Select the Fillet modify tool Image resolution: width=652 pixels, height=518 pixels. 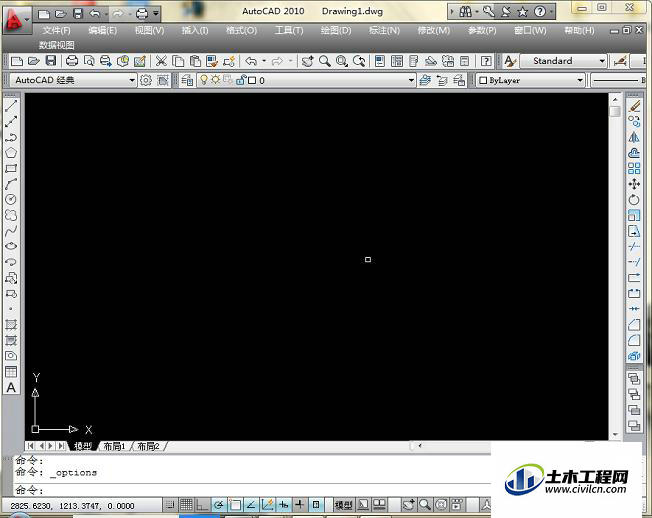[634, 340]
